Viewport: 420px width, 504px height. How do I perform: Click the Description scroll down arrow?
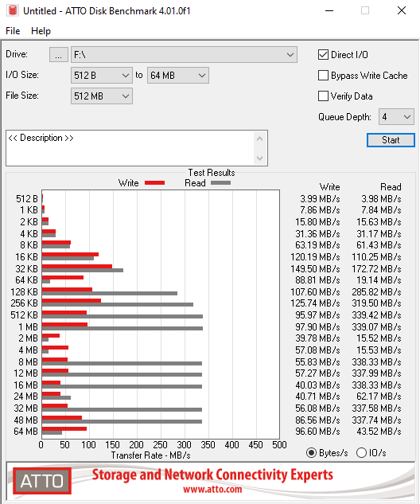(260, 158)
